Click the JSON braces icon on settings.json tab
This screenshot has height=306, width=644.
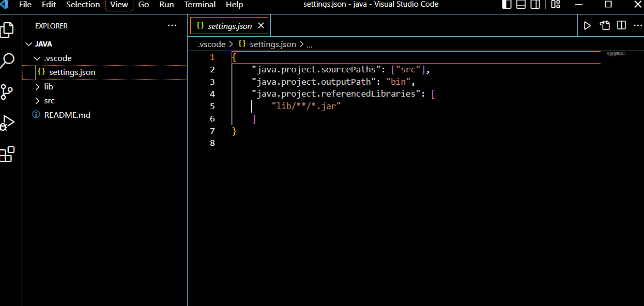[200, 25]
